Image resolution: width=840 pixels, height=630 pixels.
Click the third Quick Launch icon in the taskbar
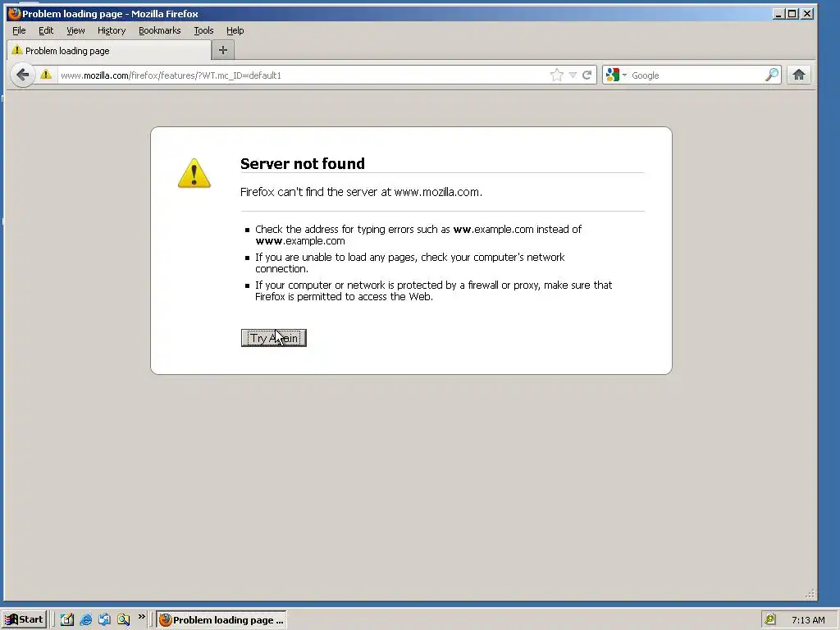104,620
